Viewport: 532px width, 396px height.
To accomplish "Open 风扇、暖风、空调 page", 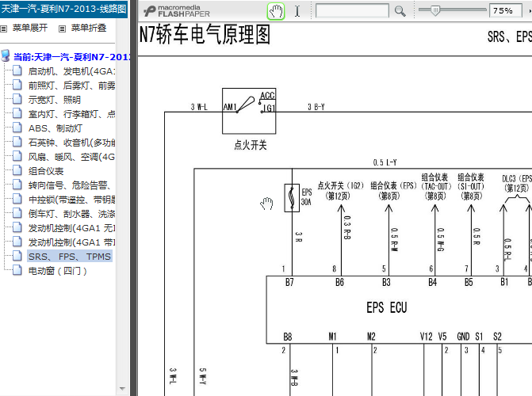I will (x=71, y=157).
